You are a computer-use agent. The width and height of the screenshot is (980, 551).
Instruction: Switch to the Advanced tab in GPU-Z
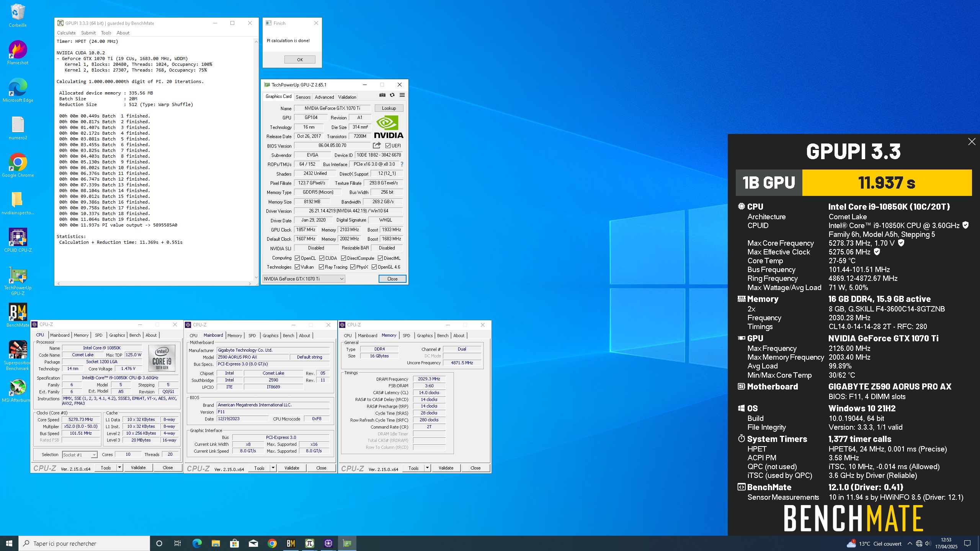coord(324,97)
